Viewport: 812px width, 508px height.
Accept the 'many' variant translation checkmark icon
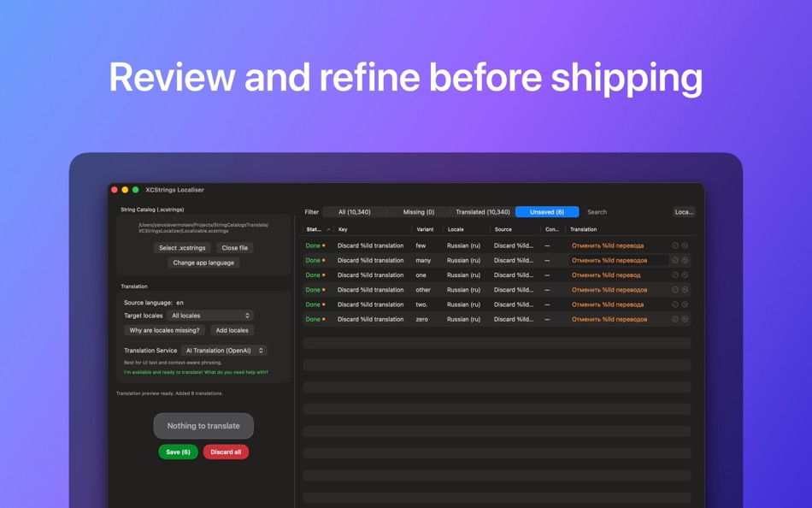point(674,260)
